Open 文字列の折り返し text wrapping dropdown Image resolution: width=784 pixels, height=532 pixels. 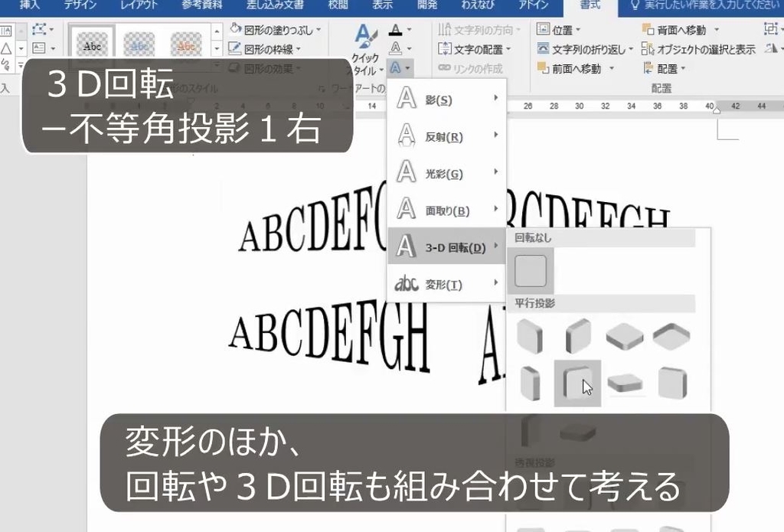pyautogui.click(x=585, y=49)
